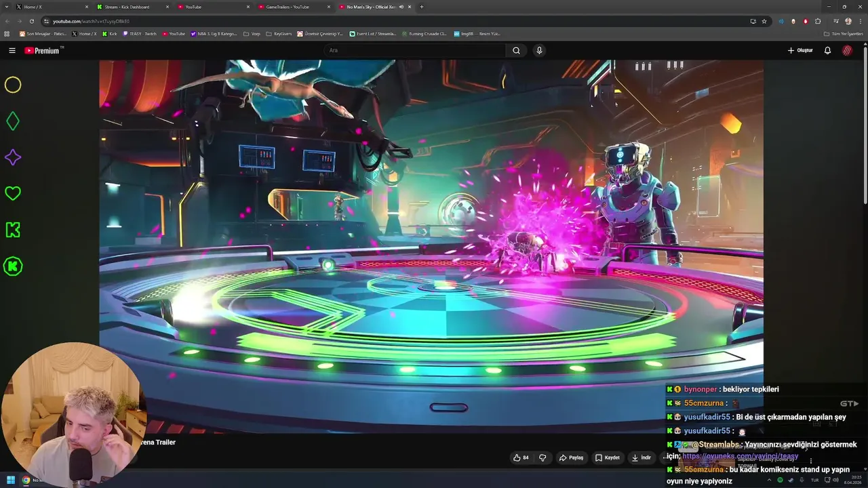This screenshot has height=488, width=868.
Task: Click the purple star overlay icon
Action: click(x=13, y=157)
